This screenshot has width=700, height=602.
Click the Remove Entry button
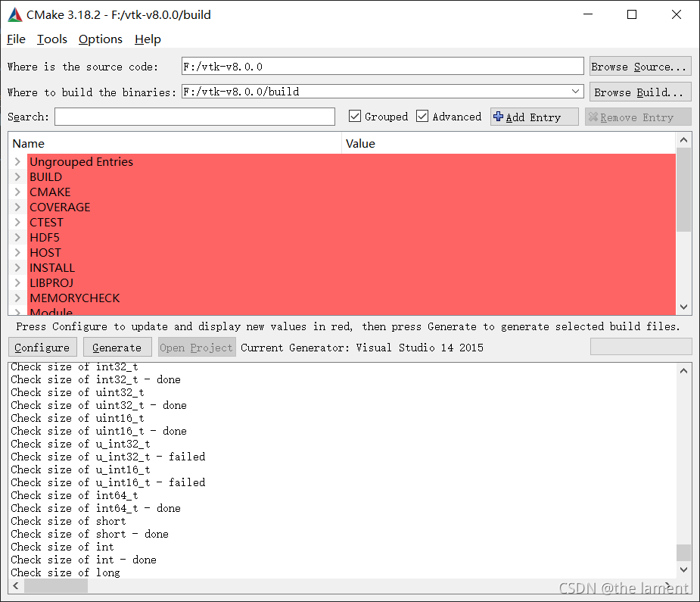638,117
